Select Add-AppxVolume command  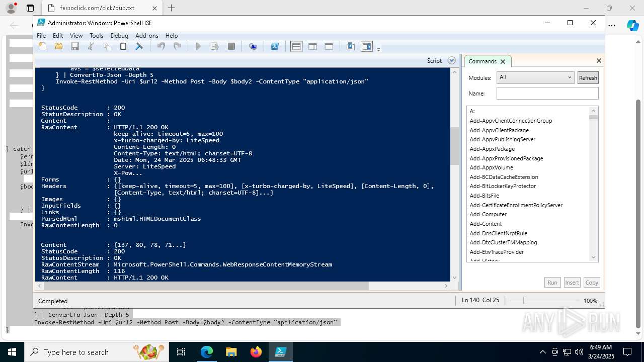492,167
